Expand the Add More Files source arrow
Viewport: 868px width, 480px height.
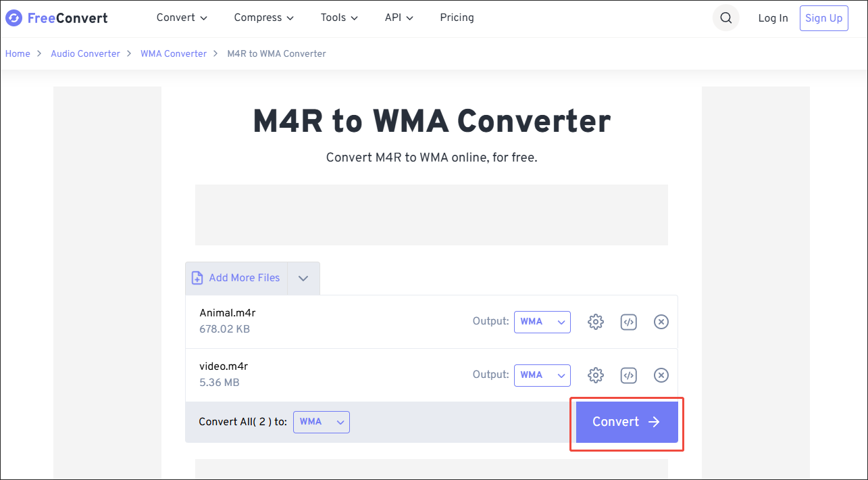(x=303, y=279)
